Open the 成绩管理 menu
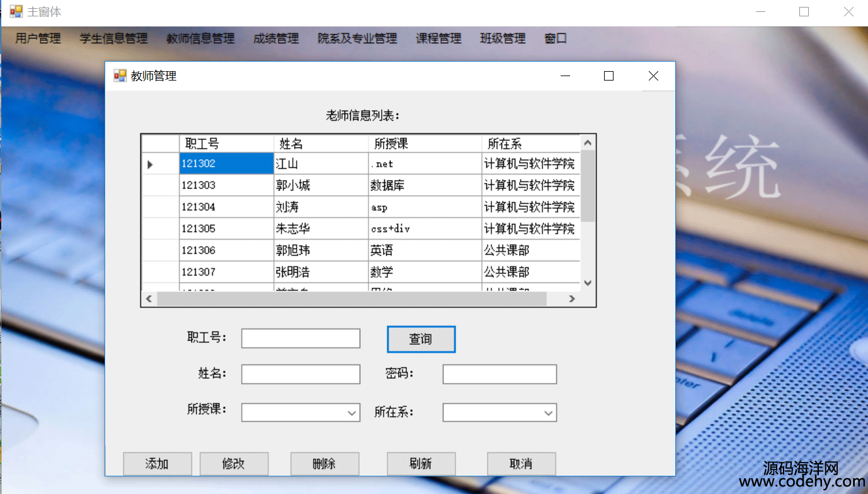Screen dimensions: 868x494 tap(276, 38)
